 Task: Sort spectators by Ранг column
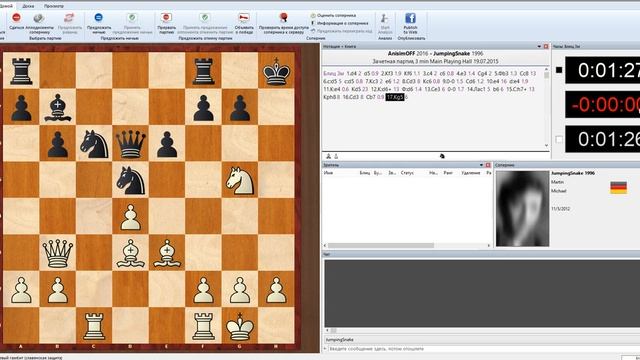[x=448, y=173]
